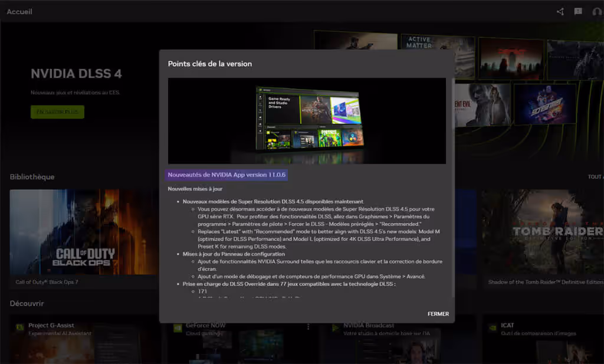The image size is (604, 364).
Task: Click EN SAVOIR PLUS on the DLSS 4 banner
Action: [57, 112]
